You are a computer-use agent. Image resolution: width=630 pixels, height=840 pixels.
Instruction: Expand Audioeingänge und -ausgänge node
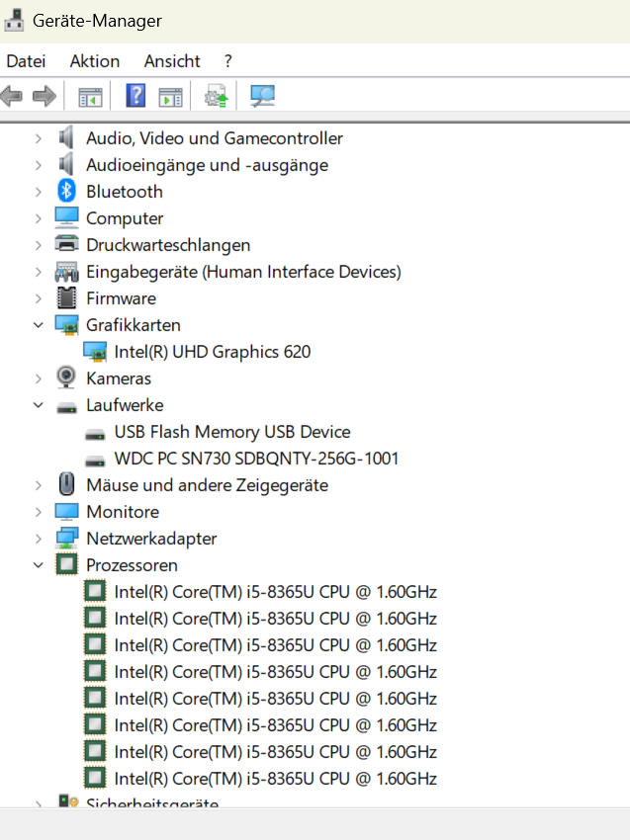point(38,166)
